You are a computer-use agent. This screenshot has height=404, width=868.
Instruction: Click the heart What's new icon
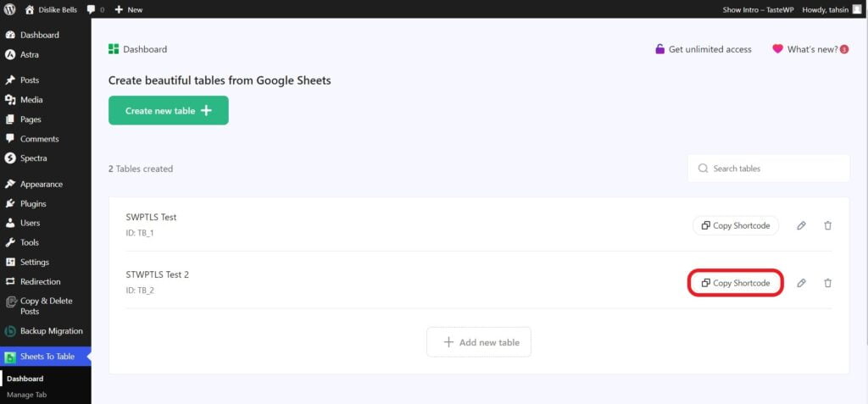pyautogui.click(x=778, y=49)
